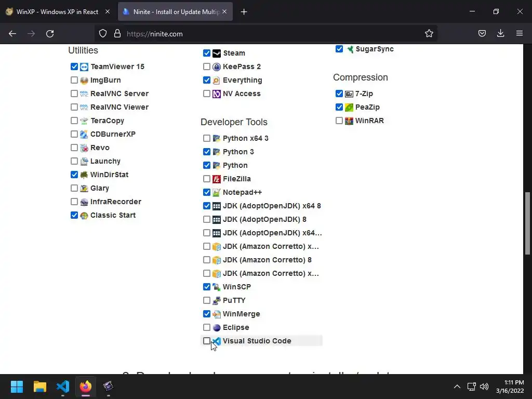Click the 7-Zip icon

349,94
